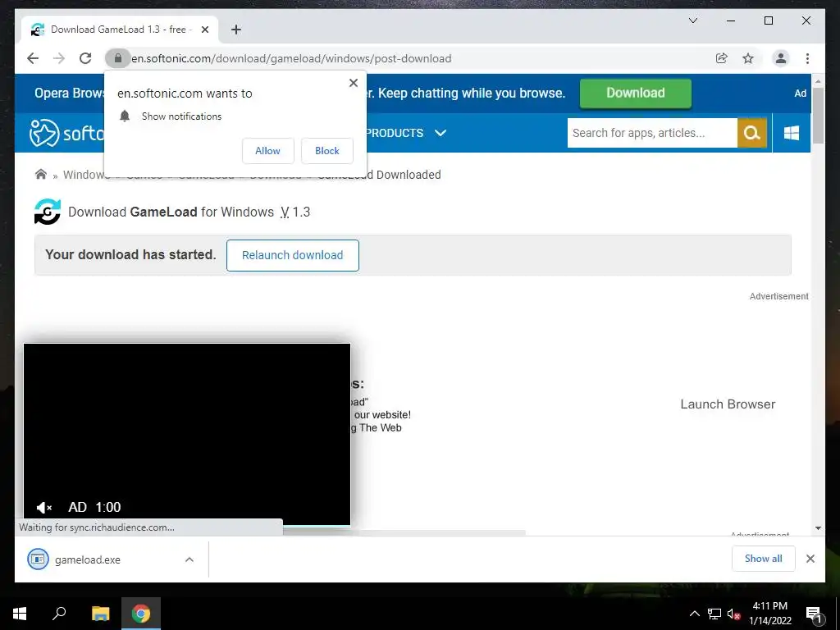Click the muted volume tray icon
Screen dimensions: 840x630
tap(734, 614)
